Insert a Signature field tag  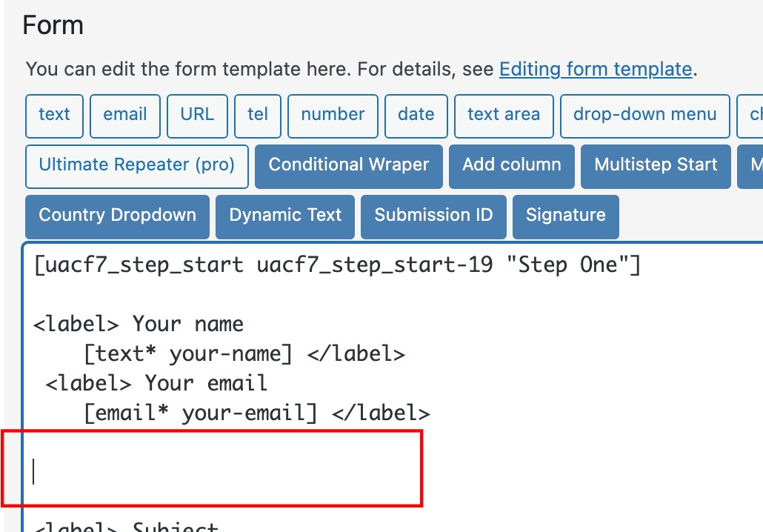(565, 217)
